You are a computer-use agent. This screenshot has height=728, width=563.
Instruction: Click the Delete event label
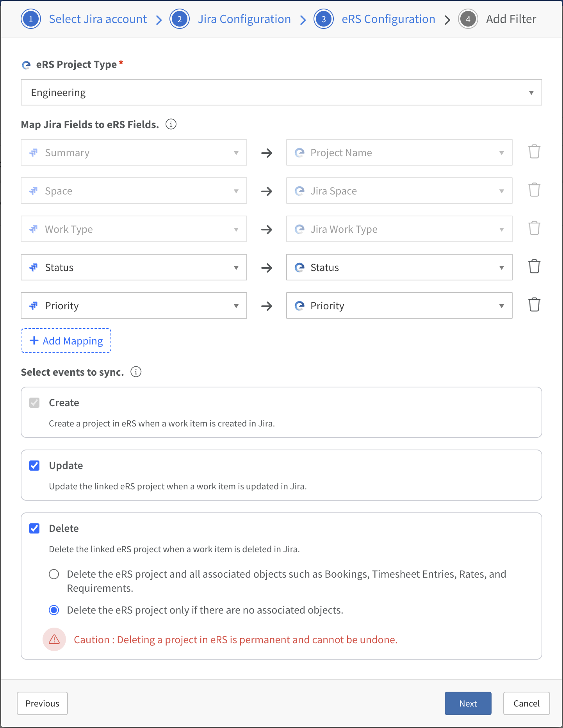tap(64, 528)
